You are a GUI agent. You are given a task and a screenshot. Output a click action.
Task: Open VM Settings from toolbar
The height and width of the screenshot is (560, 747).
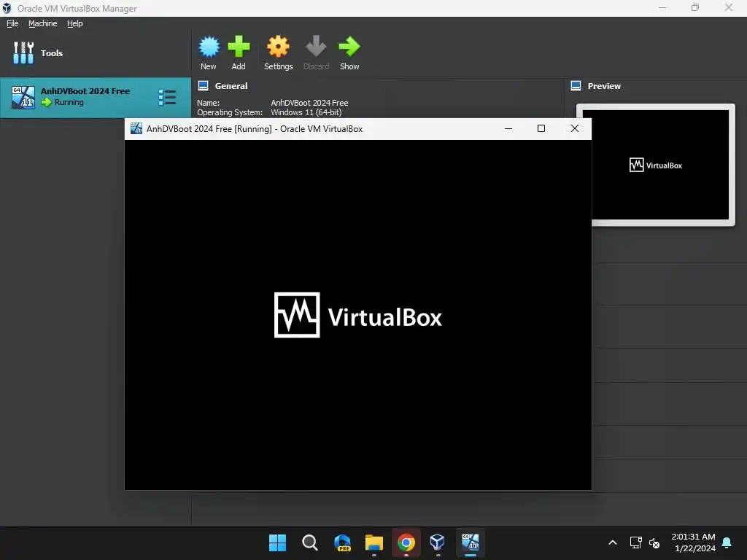278,52
